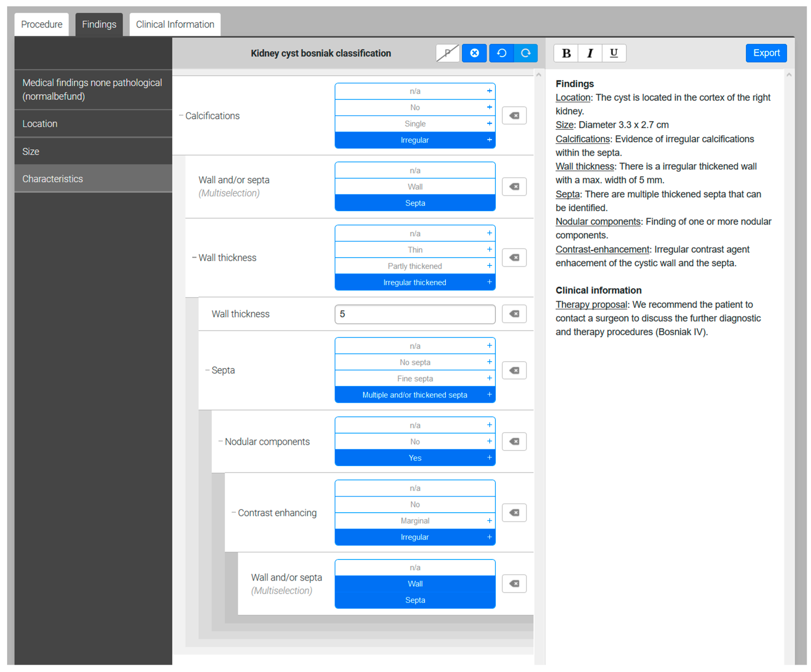Collapse the Nodular components section
The width and height of the screenshot is (811, 672).
[220, 441]
